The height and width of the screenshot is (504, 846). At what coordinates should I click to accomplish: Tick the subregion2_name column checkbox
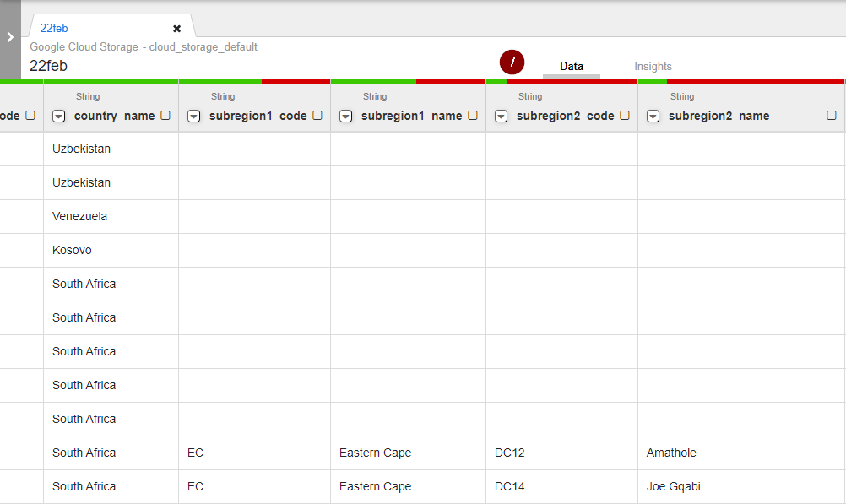click(832, 116)
